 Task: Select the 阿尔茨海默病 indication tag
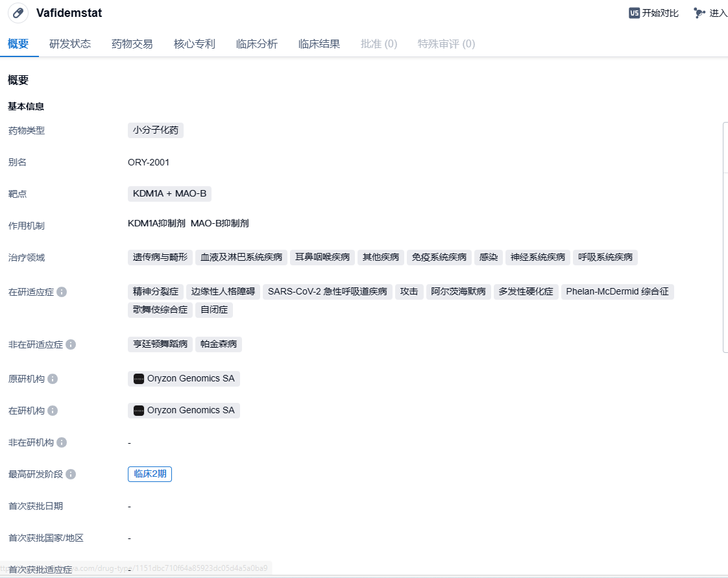pyautogui.click(x=458, y=292)
